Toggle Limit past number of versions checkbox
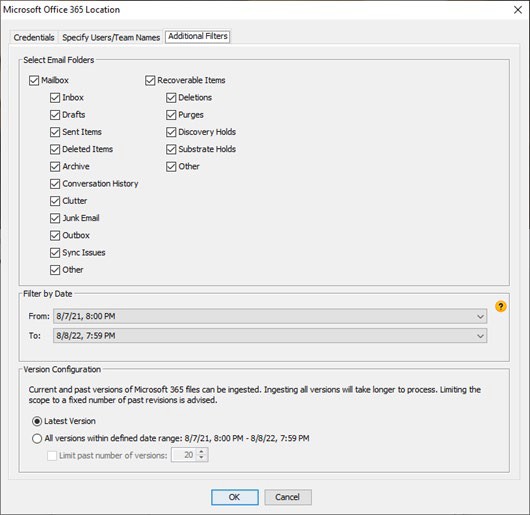Viewport: 530px width, 515px height. [x=52, y=456]
